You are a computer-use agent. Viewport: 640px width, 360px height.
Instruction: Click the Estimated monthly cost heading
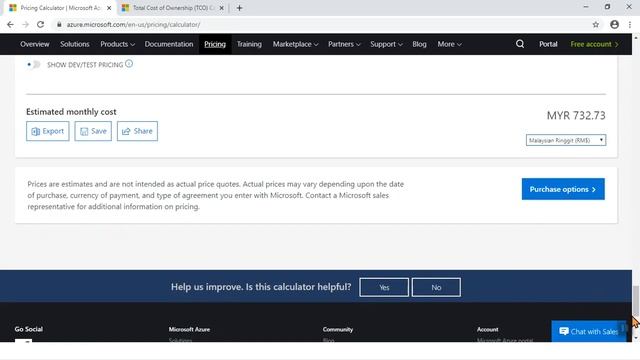coord(71,112)
